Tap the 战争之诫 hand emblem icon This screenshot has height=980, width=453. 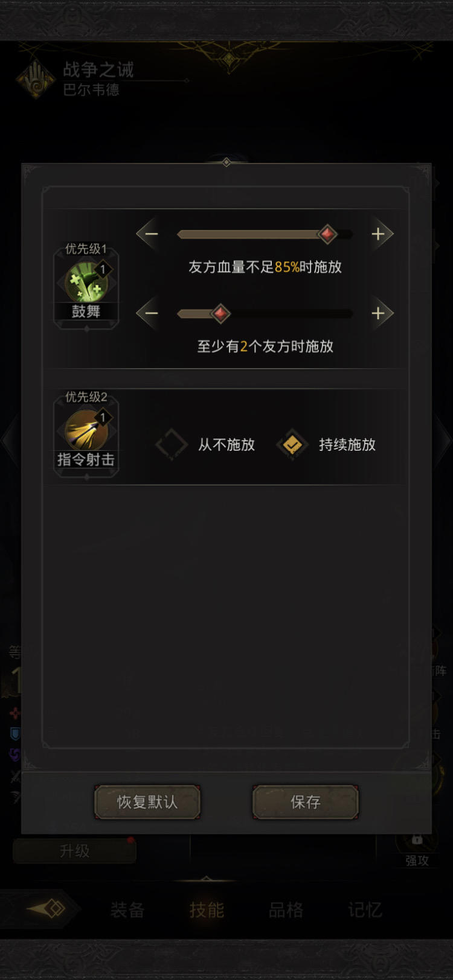click(36, 78)
